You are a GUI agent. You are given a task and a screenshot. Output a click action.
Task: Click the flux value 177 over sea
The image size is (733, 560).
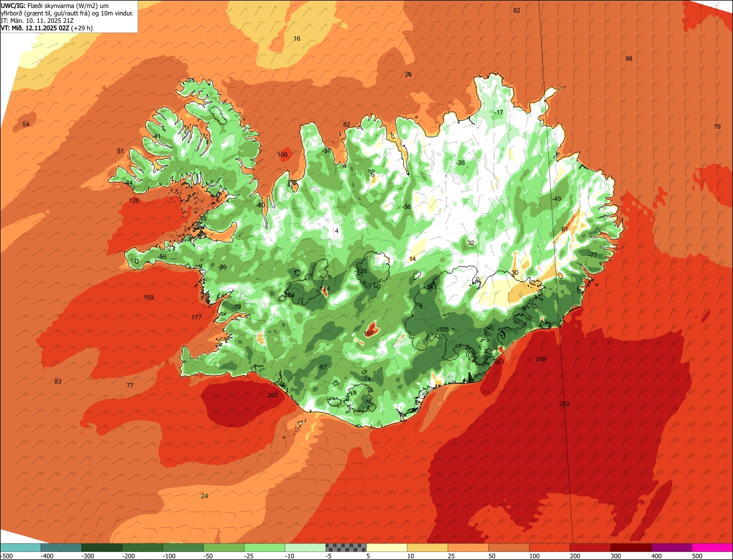(196, 317)
